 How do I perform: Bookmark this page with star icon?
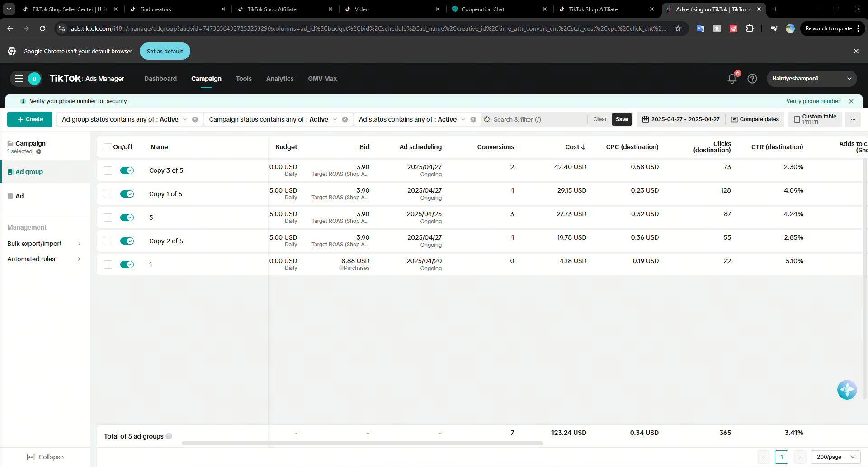(x=678, y=28)
